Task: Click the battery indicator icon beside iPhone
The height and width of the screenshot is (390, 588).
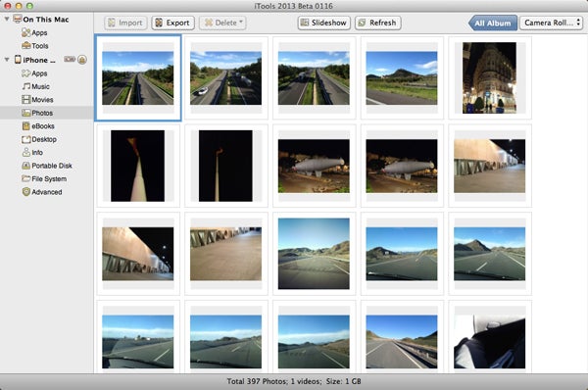Action: (70, 59)
